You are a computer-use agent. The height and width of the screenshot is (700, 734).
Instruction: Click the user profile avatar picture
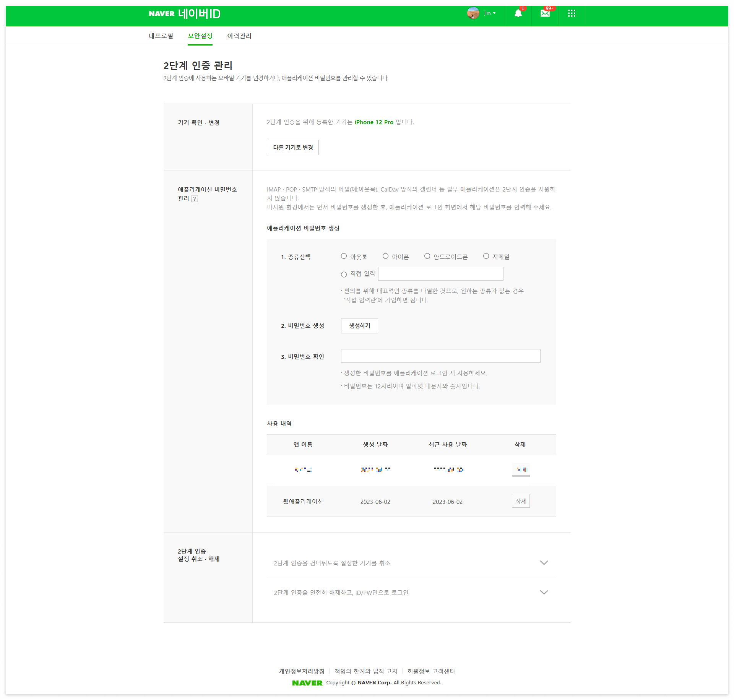pos(473,13)
